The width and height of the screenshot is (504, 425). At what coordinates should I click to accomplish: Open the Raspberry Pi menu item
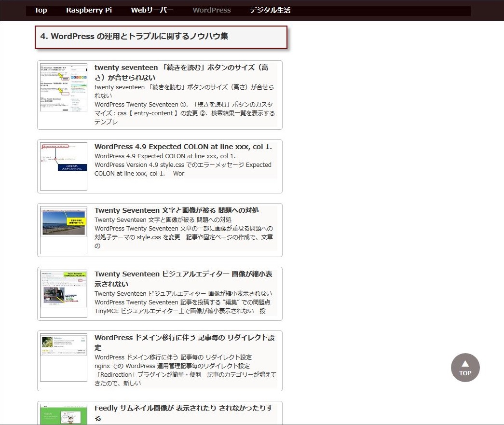(x=89, y=10)
